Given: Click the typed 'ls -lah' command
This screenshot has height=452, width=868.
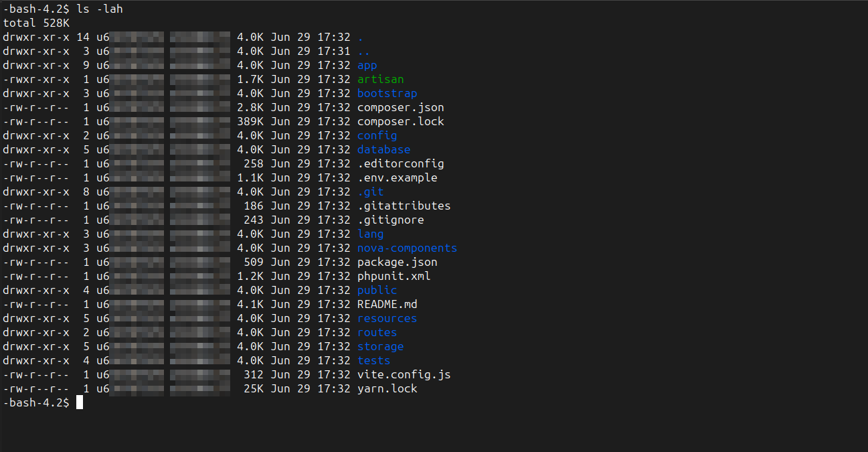Looking at the screenshot, I should 99,9.
